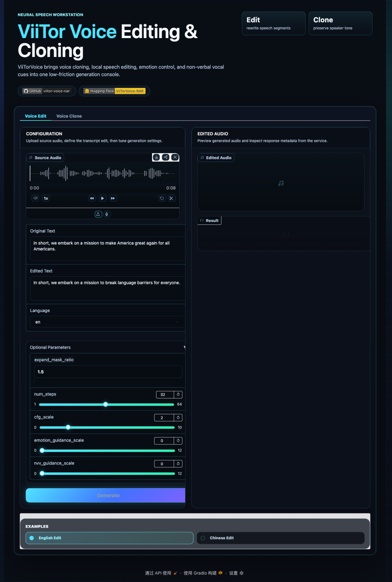This screenshot has width=392, height=582.
Task: Download the source audio file
Action: (156, 157)
